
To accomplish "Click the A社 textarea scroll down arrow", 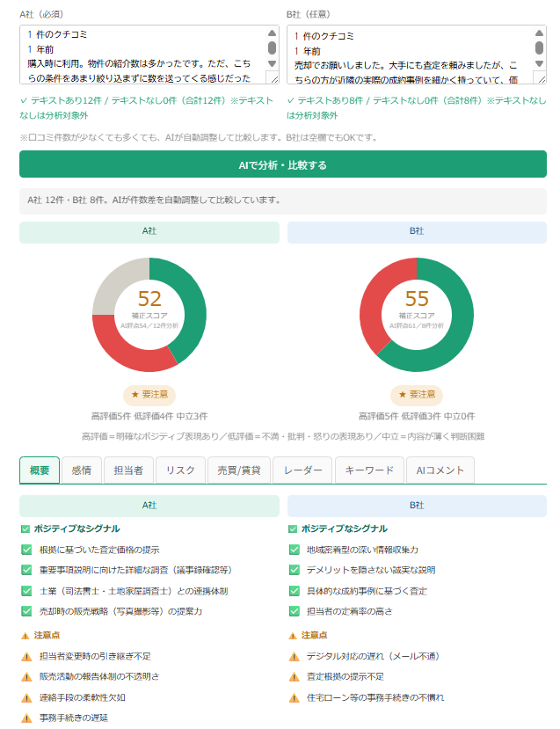I will (272, 63).
